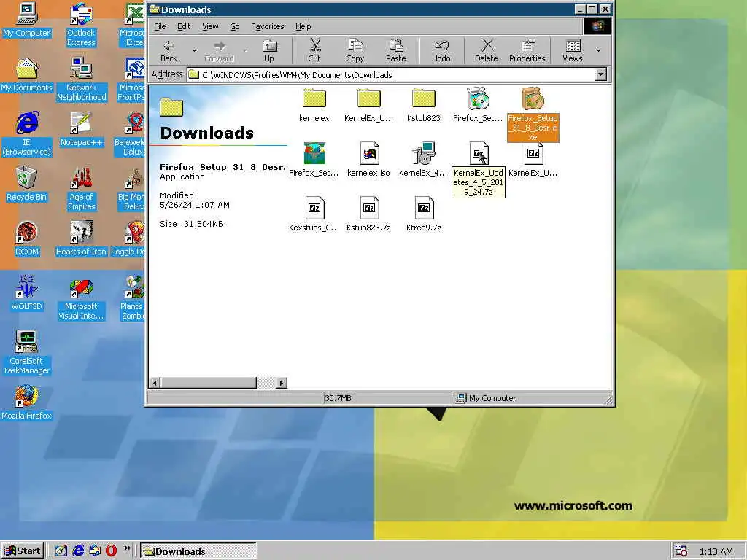
Task: Open the Views dropdown arrow
Action: point(598,50)
